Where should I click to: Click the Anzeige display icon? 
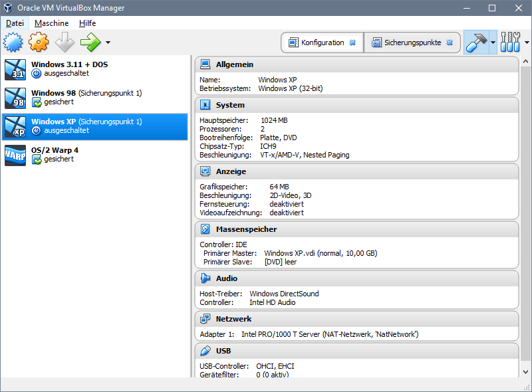tap(205, 171)
